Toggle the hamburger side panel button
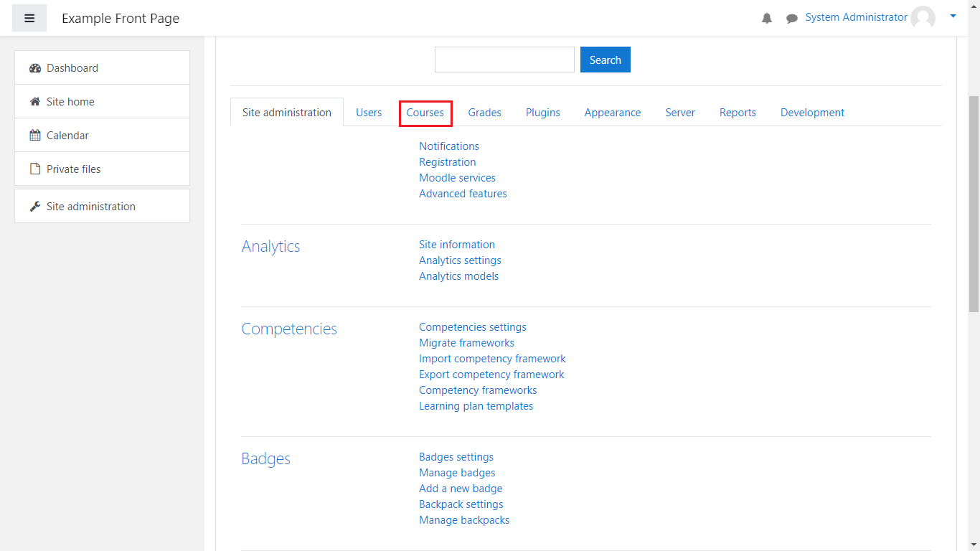Image resolution: width=980 pixels, height=551 pixels. (x=29, y=19)
